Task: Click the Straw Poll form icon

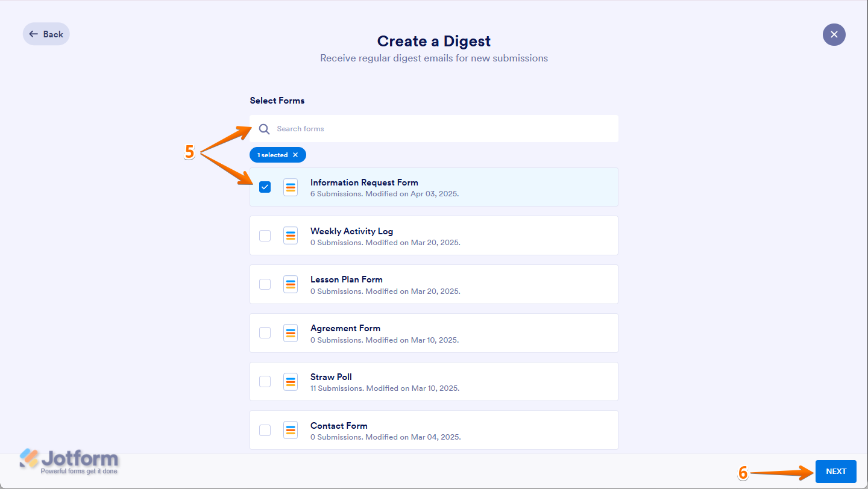Action: click(291, 382)
